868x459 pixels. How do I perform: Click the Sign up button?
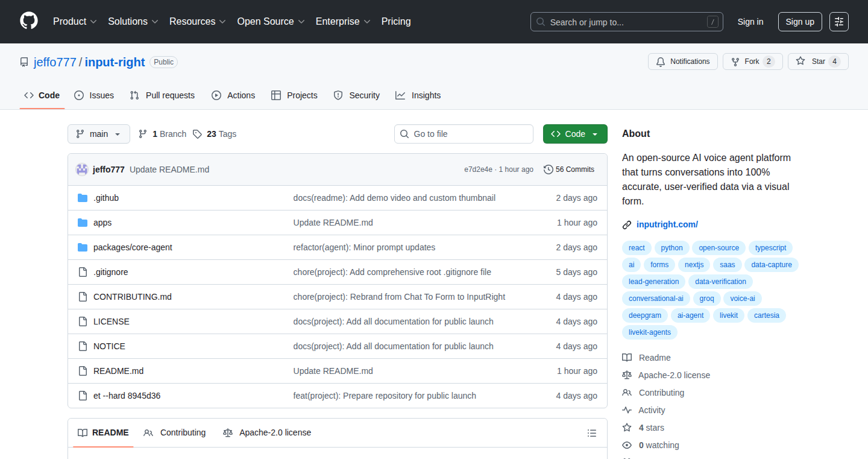click(x=800, y=22)
